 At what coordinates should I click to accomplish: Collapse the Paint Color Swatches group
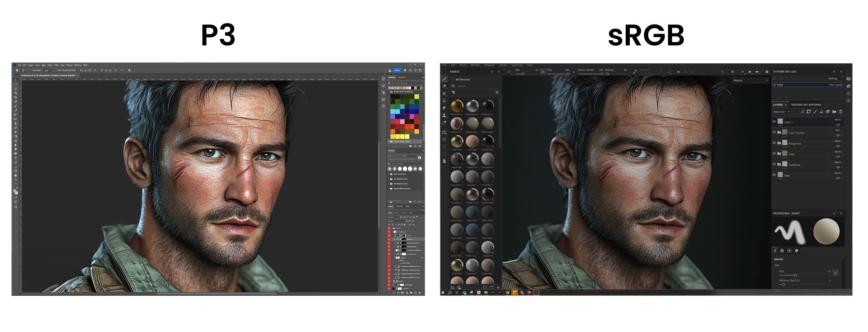tap(389, 92)
